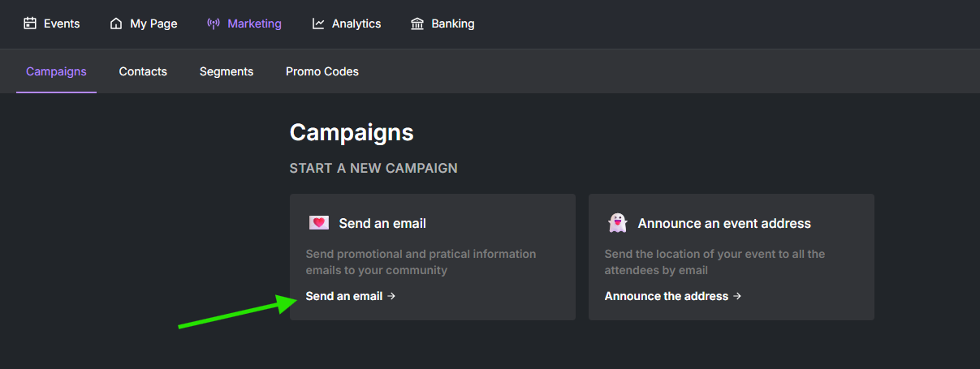The width and height of the screenshot is (980, 369).
Task: Click the calendar icon beside Events
Action: (x=30, y=24)
